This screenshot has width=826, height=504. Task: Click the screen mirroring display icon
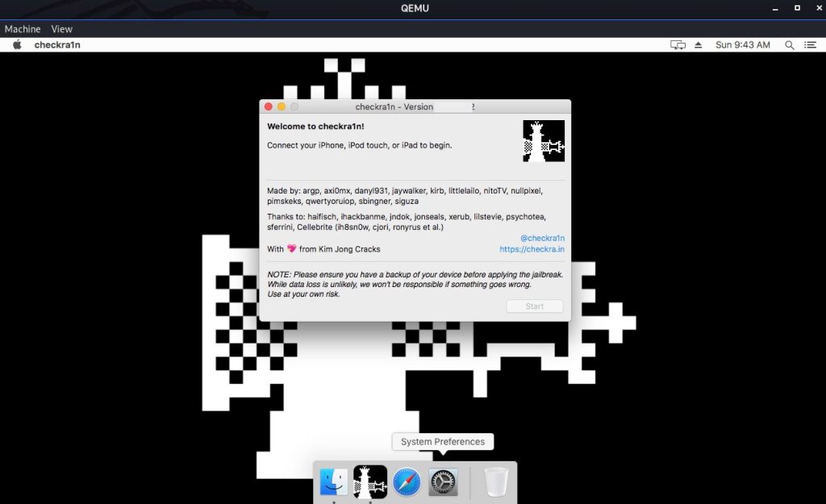click(678, 45)
